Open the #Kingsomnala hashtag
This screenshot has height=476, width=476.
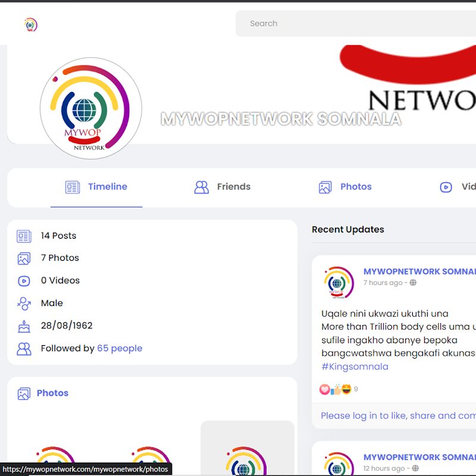pos(355,367)
